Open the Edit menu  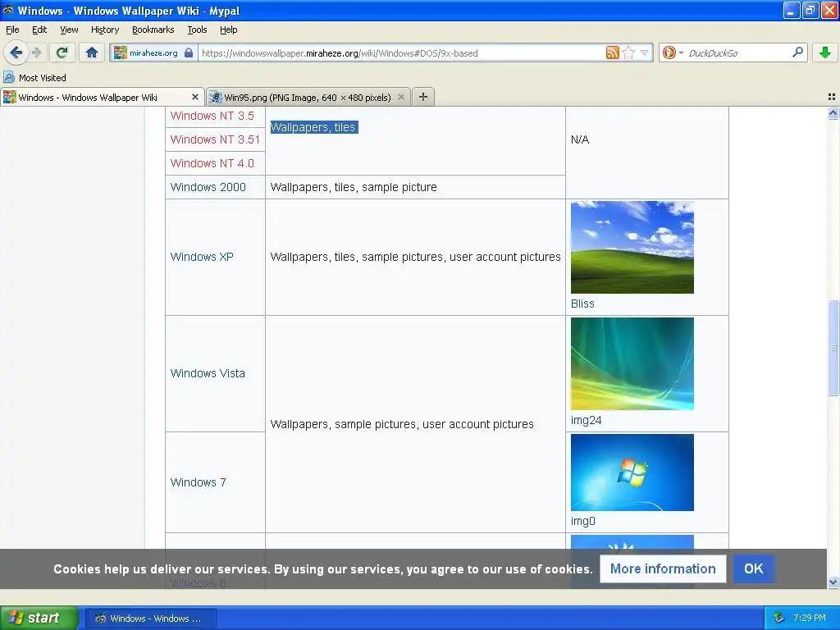39,30
